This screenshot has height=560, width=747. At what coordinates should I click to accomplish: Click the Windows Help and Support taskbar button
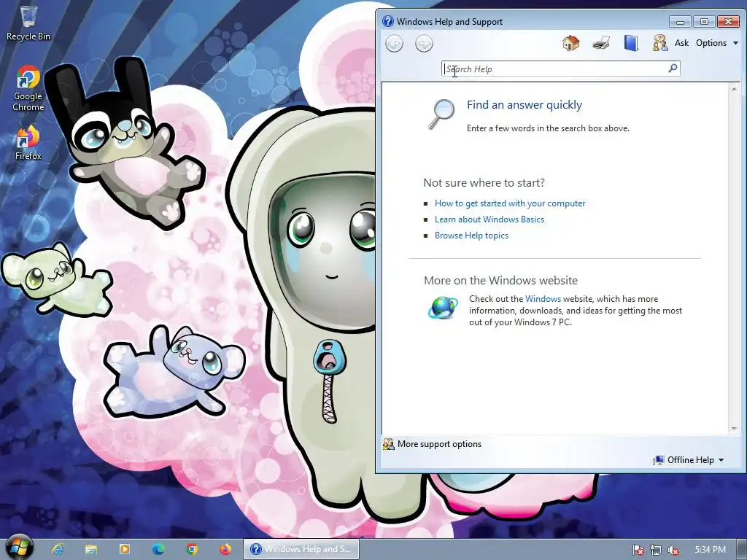[301, 549]
